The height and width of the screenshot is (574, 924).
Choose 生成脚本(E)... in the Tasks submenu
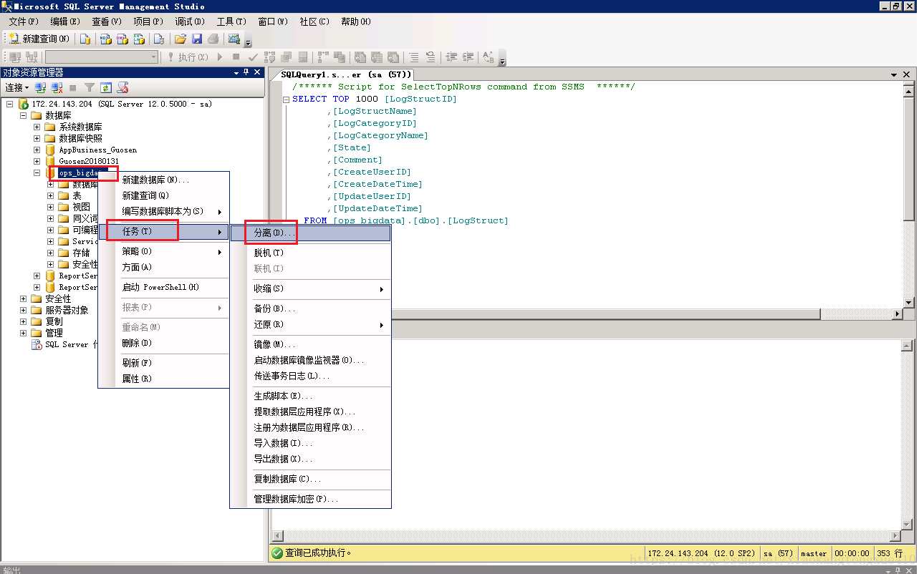click(310, 396)
